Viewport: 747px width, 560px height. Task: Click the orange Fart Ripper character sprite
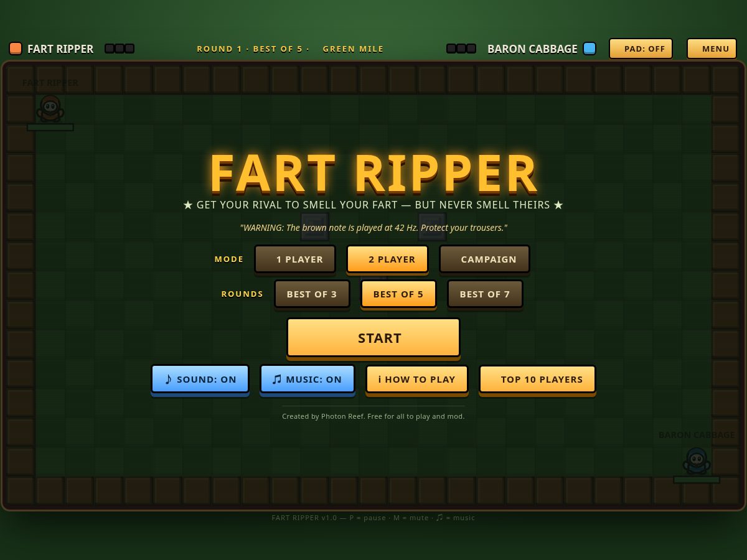click(x=50, y=109)
